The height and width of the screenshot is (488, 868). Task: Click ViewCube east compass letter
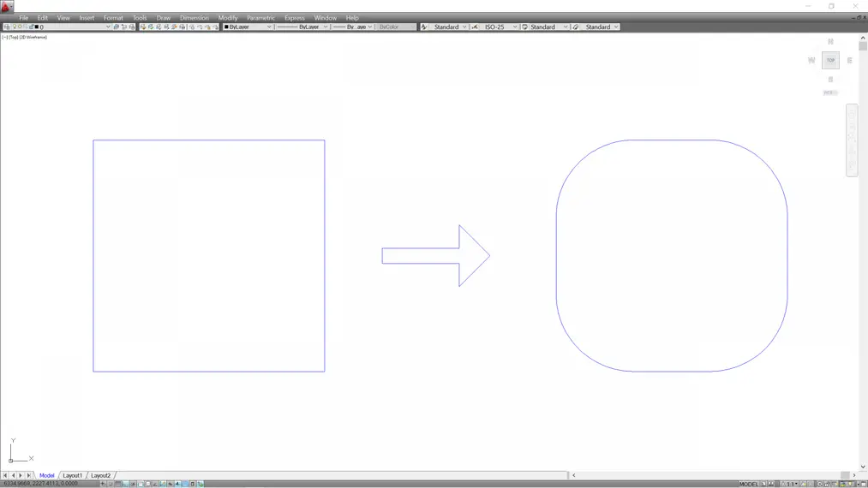850,60
